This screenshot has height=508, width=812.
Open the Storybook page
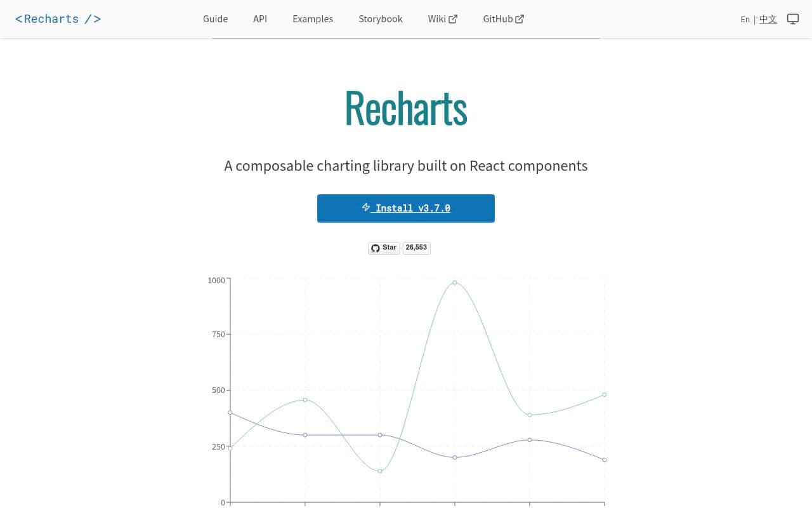(x=380, y=18)
